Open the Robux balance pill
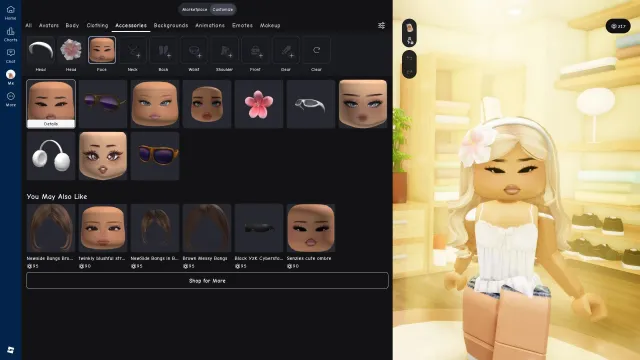This screenshot has width=640, height=360. pyautogui.click(x=618, y=26)
